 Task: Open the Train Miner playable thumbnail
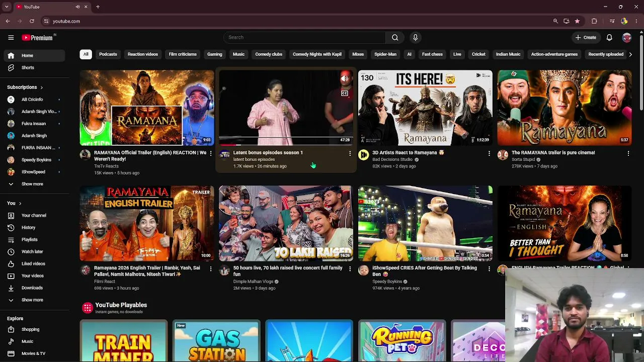[x=124, y=341]
